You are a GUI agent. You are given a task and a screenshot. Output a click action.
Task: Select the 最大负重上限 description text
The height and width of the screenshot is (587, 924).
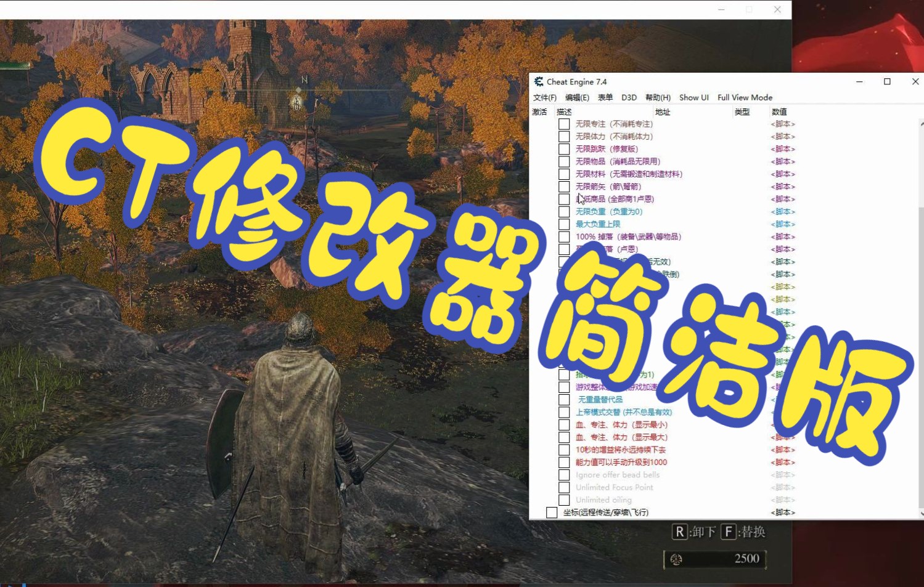click(598, 224)
